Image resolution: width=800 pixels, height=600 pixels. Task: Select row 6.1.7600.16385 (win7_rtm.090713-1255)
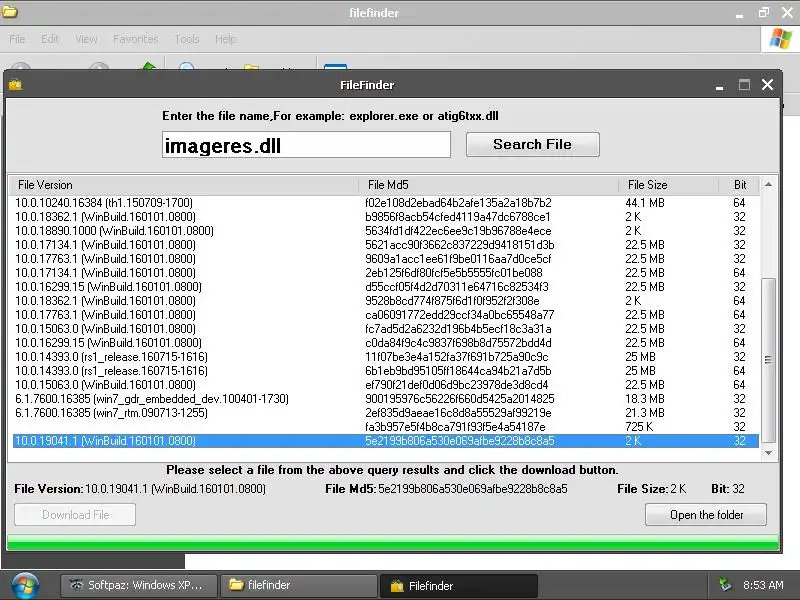click(385, 413)
